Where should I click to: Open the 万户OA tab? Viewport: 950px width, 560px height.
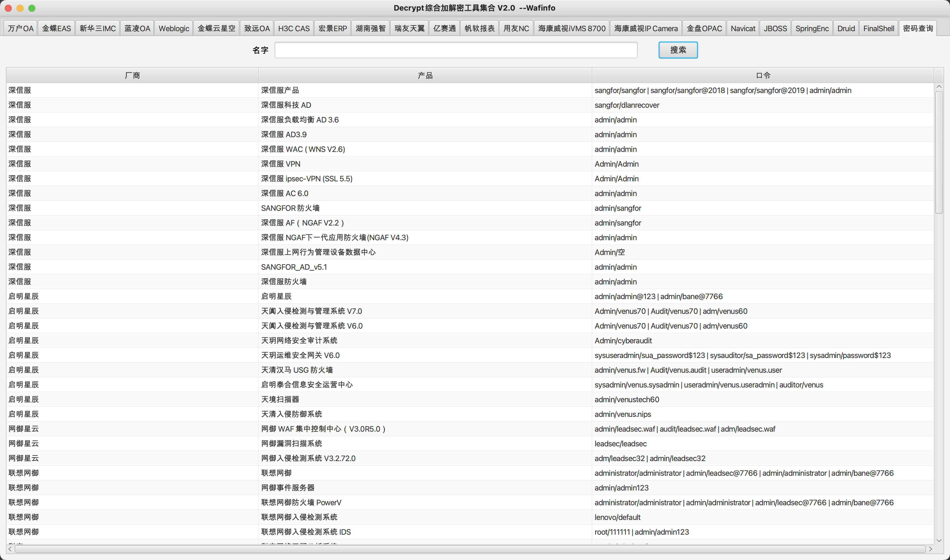(20, 29)
